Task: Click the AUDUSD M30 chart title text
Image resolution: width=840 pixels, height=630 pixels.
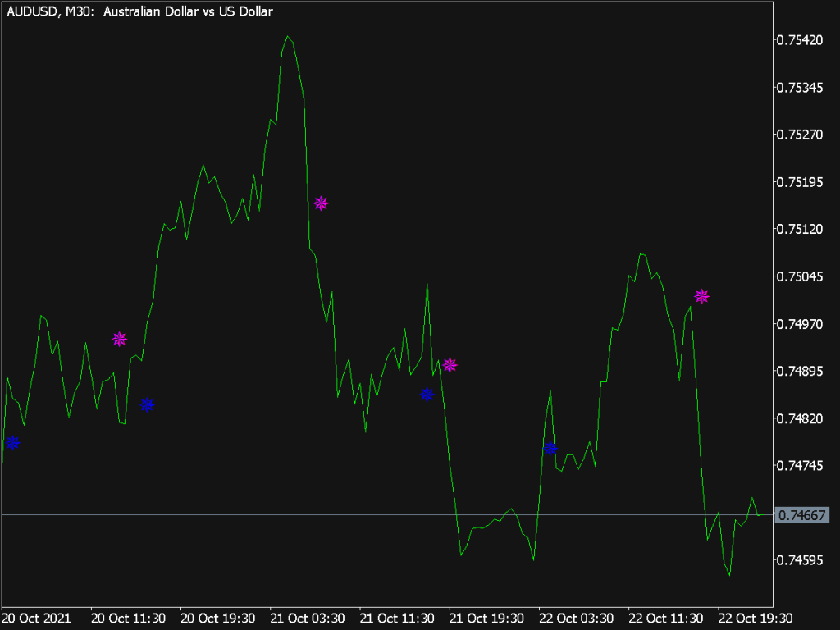Action: point(138,11)
